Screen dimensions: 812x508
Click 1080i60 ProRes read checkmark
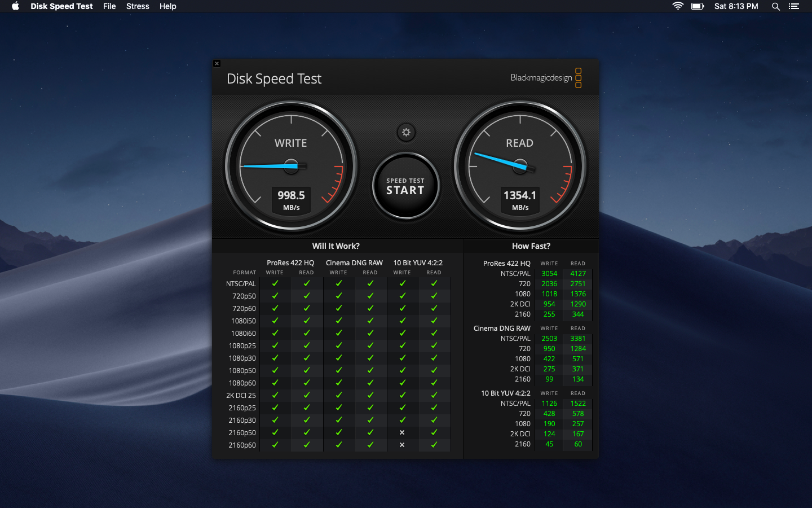tap(307, 333)
